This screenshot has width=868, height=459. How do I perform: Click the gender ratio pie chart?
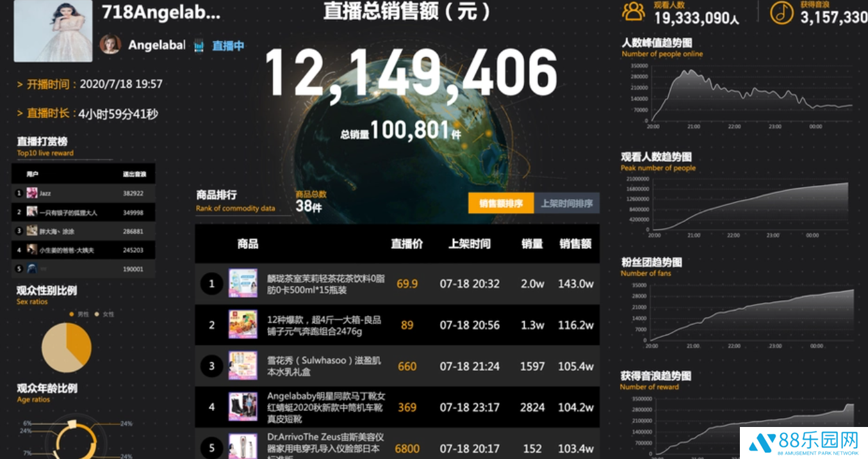(x=67, y=348)
